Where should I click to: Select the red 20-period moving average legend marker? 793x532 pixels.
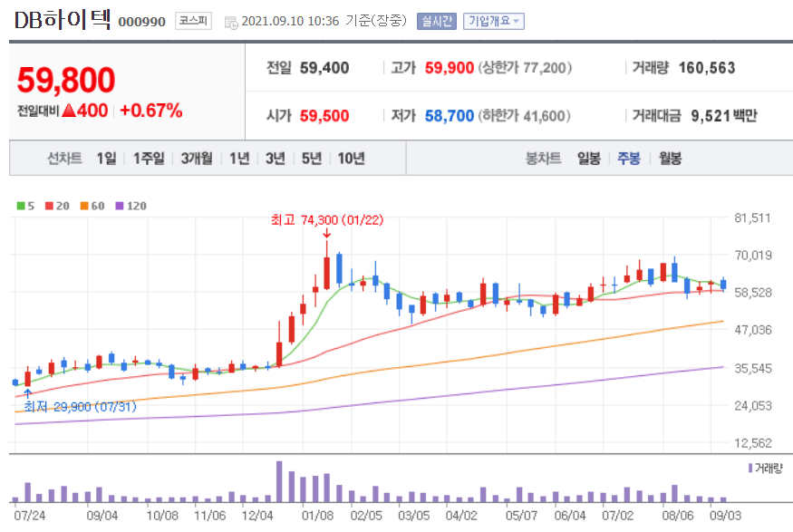(49, 205)
